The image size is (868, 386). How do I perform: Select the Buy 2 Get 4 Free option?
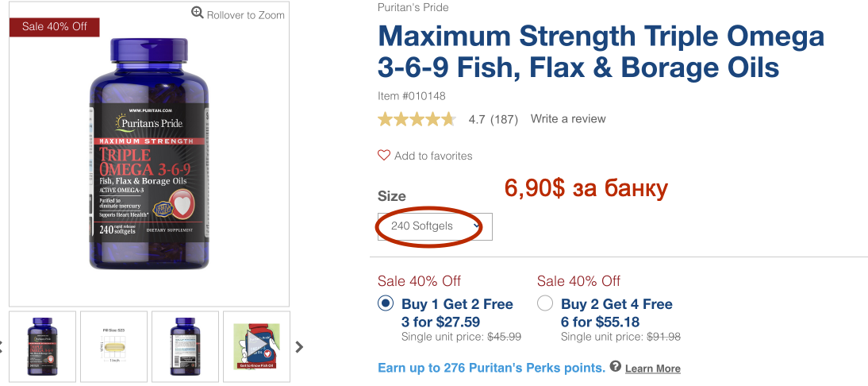coord(545,303)
